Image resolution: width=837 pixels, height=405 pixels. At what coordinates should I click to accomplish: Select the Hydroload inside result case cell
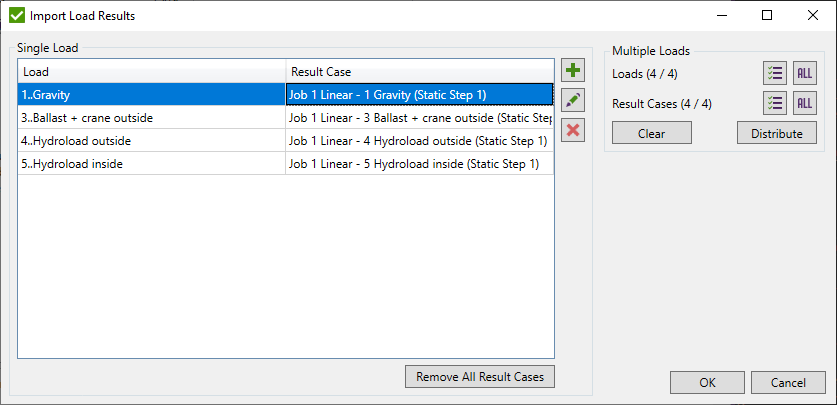419,164
